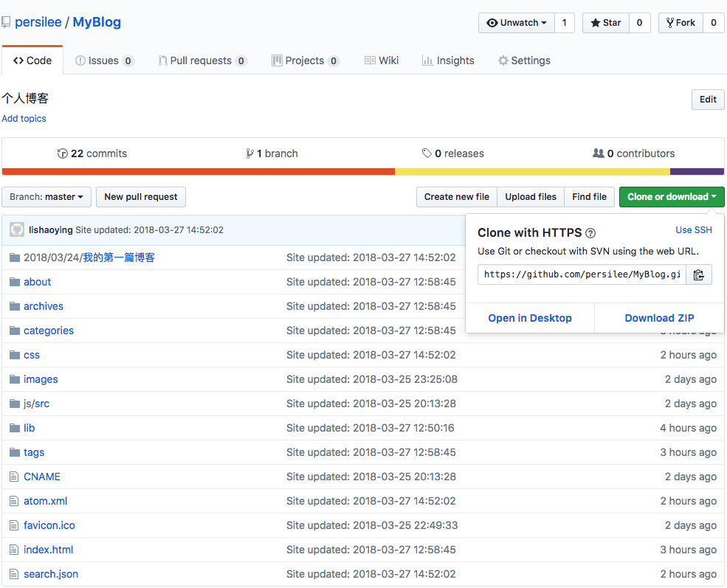This screenshot has height=588, width=727.
Task: Expand the Unwatch dropdown
Action: (x=517, y=23)
